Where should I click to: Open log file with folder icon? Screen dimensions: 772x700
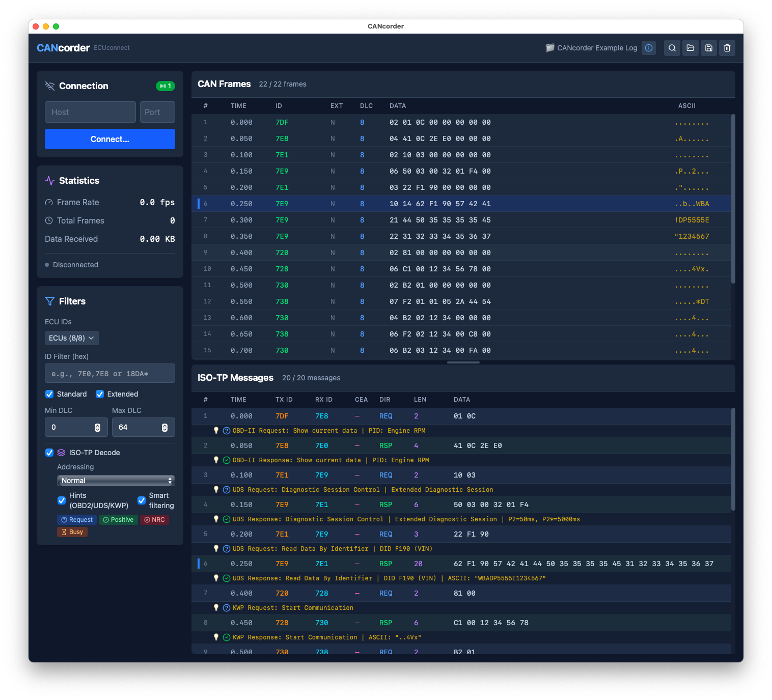pos(691,48)
